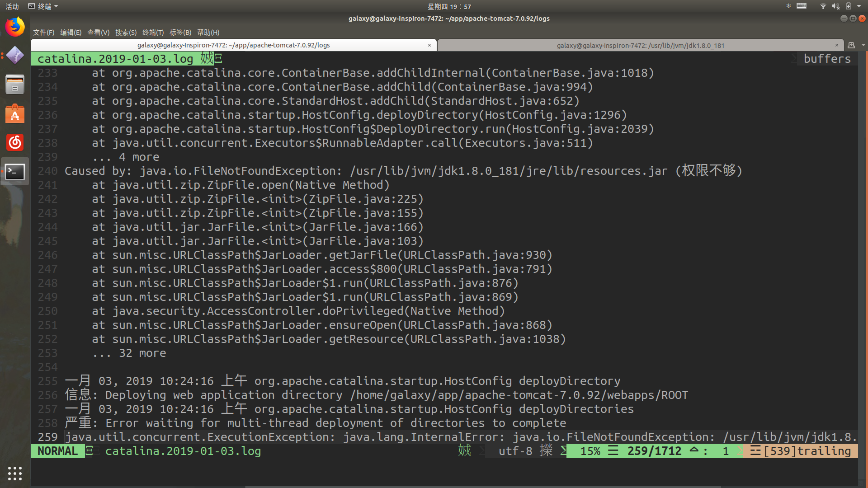
Task: Click line 251 ensureOpen stack frame
Action: (x=322, y=325)
